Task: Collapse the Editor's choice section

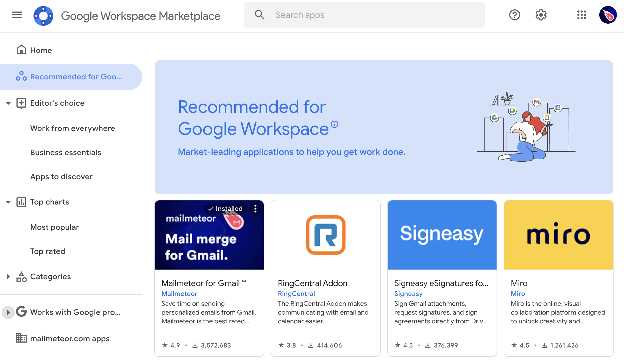Action: (8, 103)
